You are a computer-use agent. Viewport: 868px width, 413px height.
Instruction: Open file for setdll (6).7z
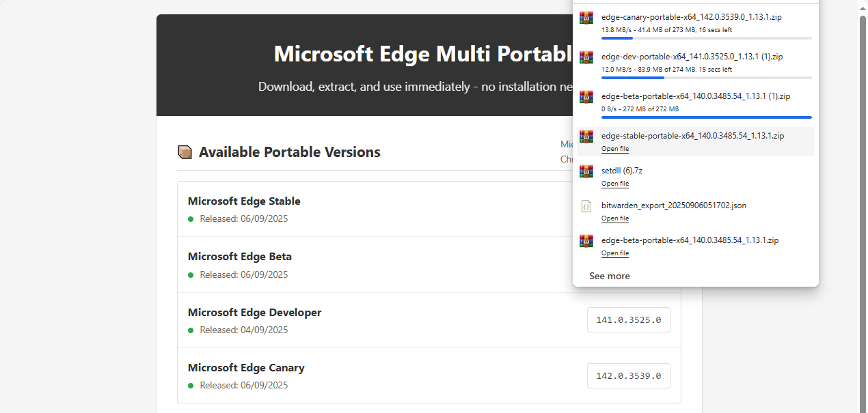pos(615,184)
